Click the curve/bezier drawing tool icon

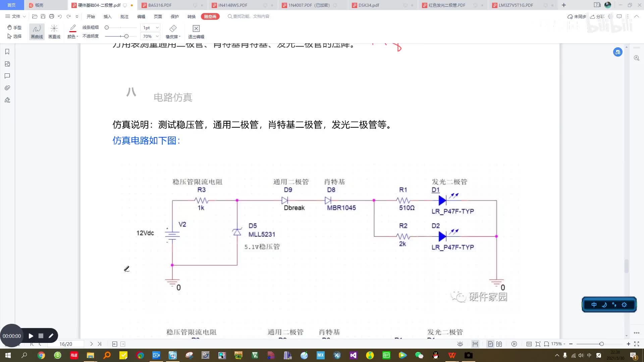(36, 31)
